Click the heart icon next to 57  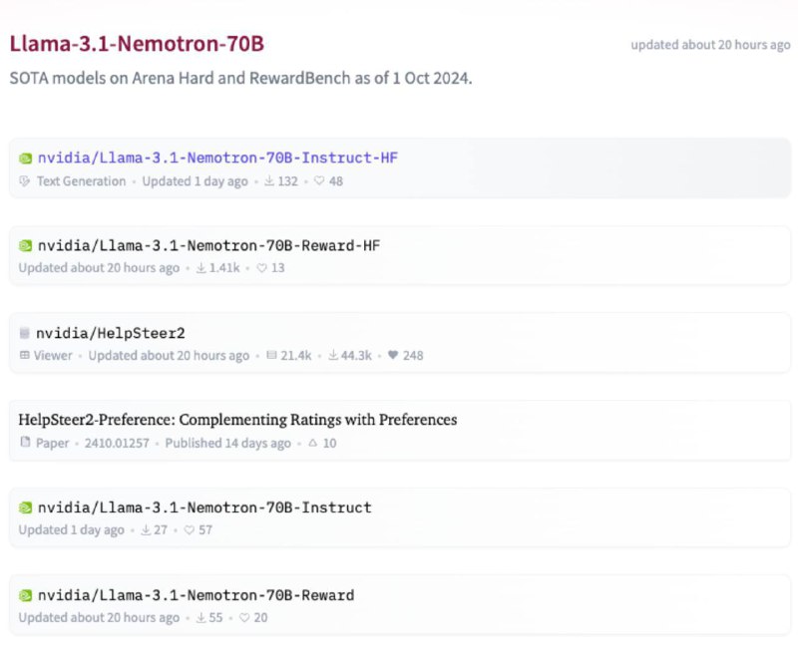pyautogui.click(x=189, y=530)
